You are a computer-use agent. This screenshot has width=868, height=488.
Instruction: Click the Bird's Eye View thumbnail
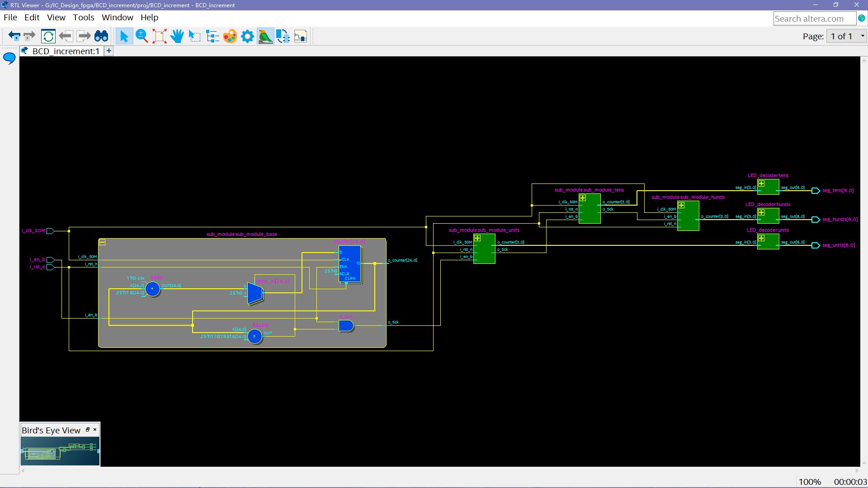[x=60, y=451]
